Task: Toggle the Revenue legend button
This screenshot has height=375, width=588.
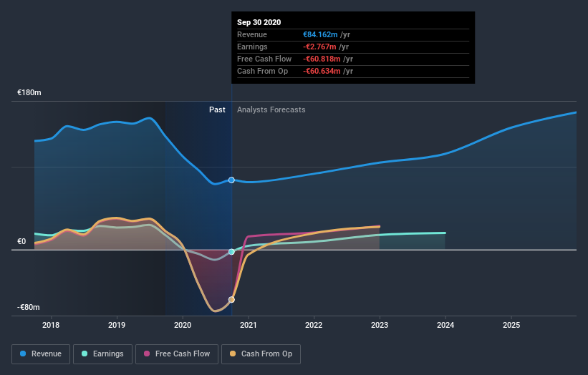Action: tap(41, 354)
